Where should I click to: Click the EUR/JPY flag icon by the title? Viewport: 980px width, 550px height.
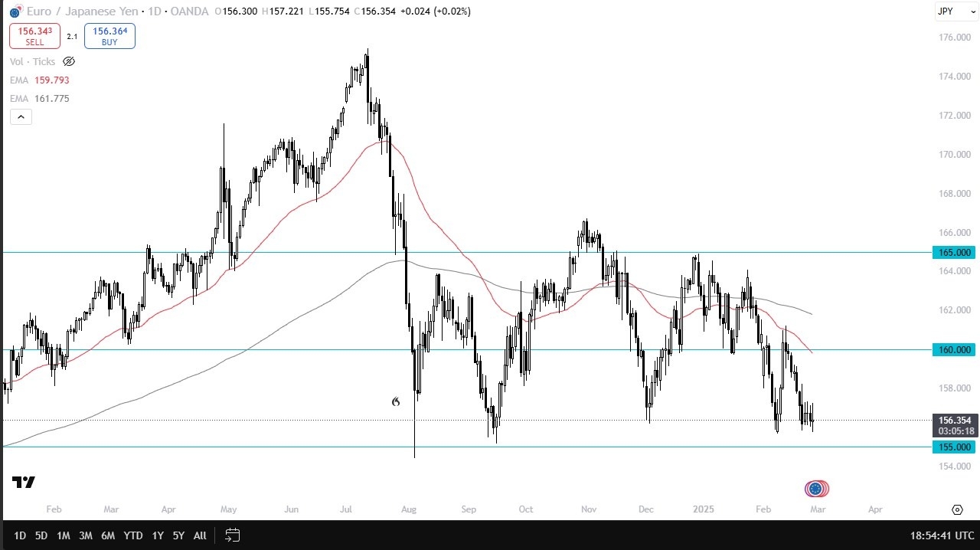click(x=15, y=11)
